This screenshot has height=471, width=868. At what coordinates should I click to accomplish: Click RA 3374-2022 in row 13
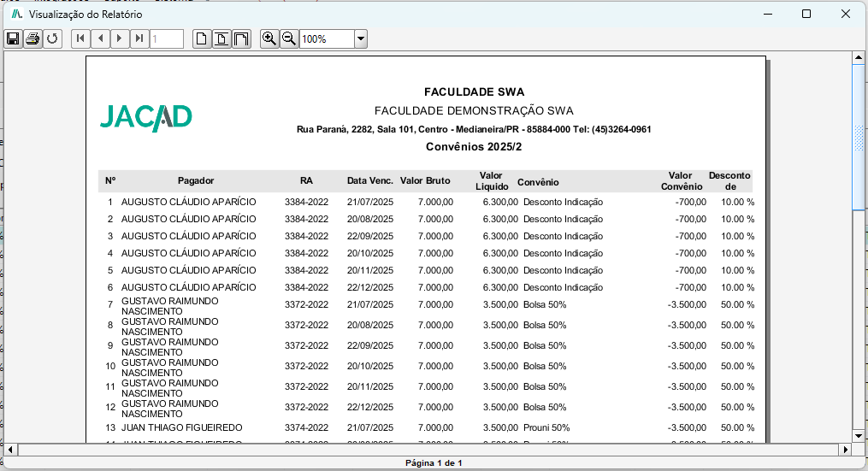(307, 427)
